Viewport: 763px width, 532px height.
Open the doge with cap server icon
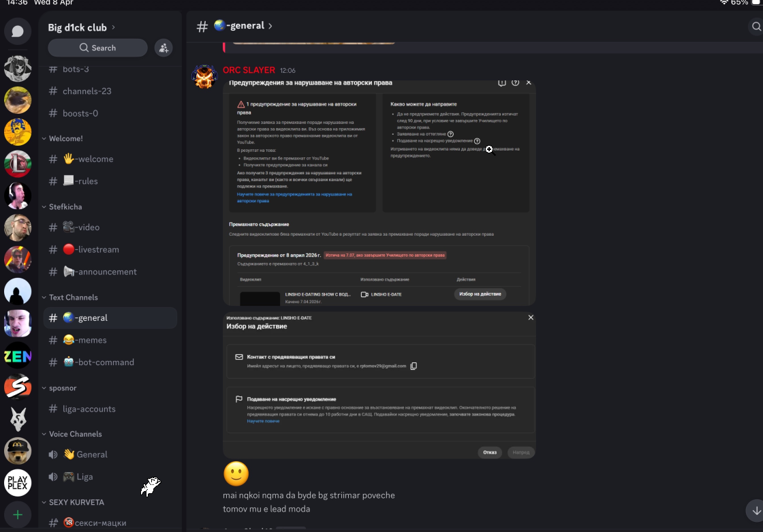pyautogui.click(x=18, y=451)
